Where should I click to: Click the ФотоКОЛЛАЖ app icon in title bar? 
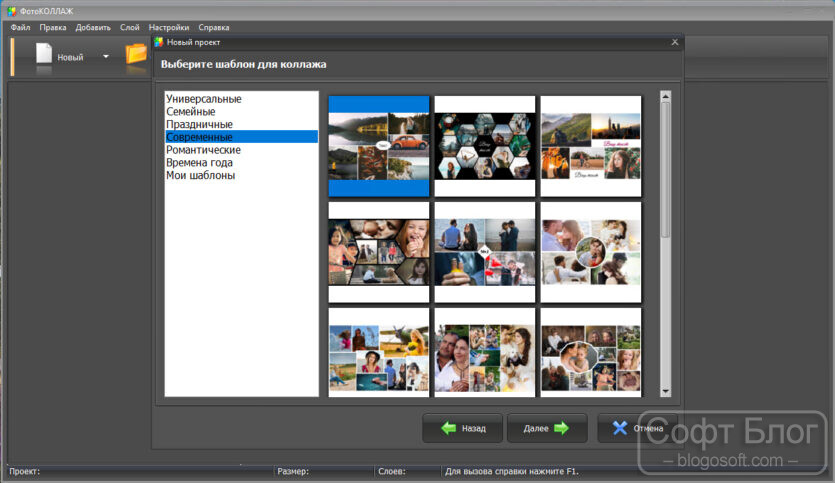12,11
